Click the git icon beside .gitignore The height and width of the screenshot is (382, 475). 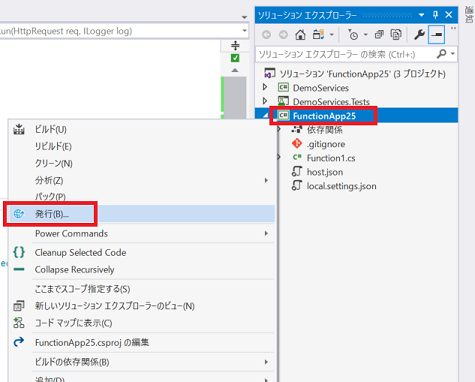pyautogui.click(x=297, y=144)
